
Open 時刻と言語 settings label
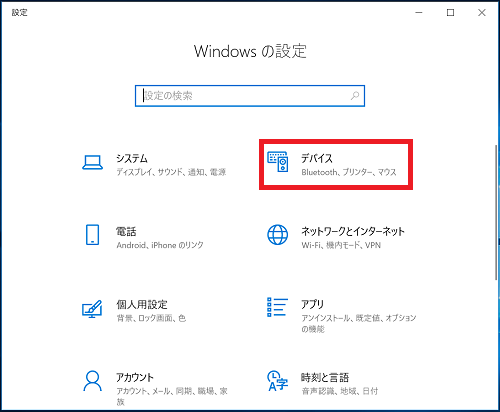tap(325, 378)
